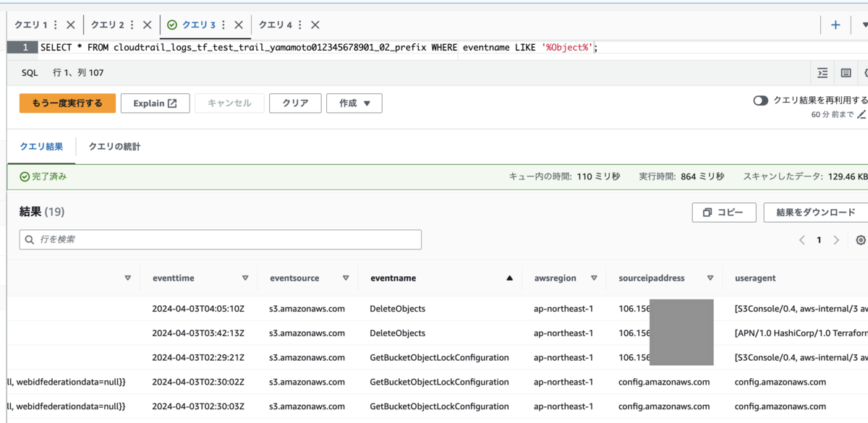
Task: Close the クエリ3 tab with its X
Action: tap(239, 25)
